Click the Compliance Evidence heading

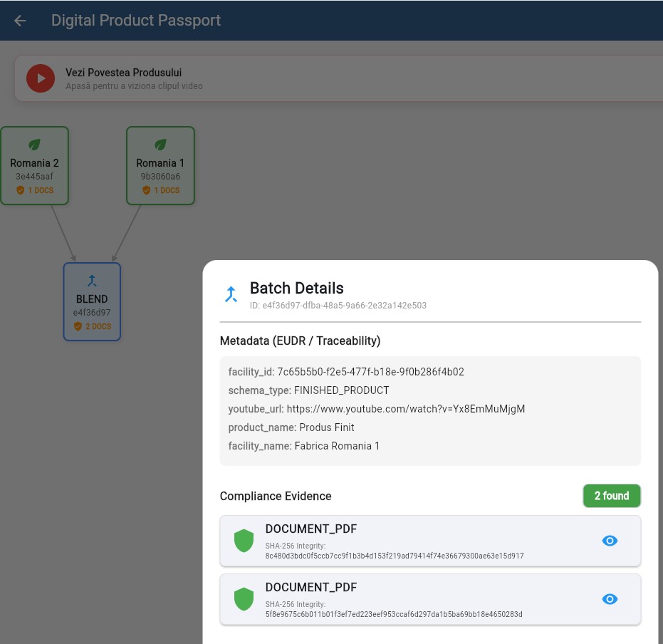[x=276, y=496]
